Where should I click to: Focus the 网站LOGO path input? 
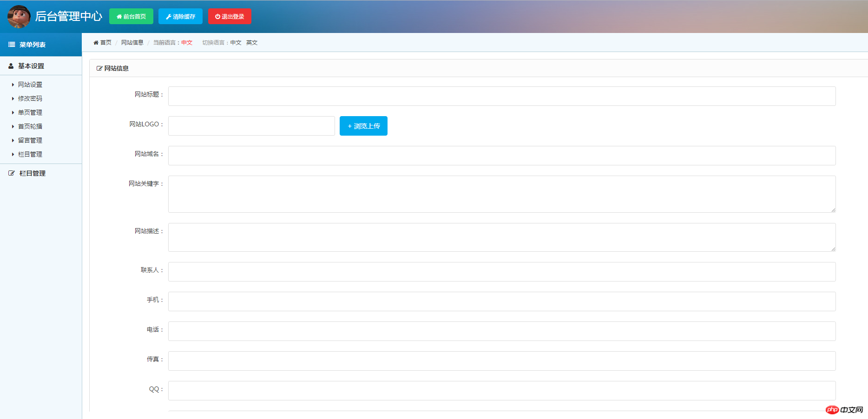coord(251,126)
